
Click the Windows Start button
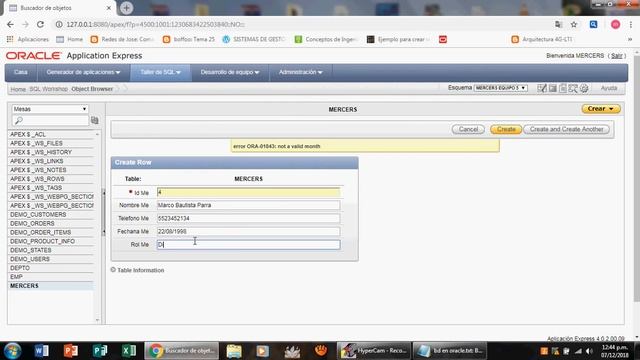point(12,351)
